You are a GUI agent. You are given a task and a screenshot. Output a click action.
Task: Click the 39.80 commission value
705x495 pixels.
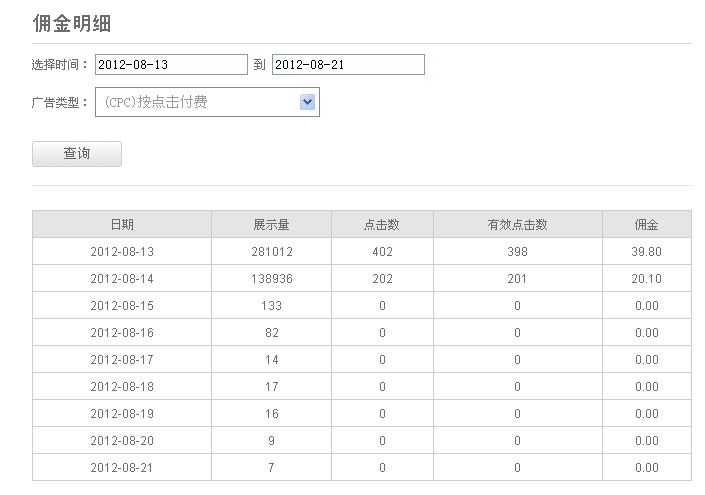647,252
